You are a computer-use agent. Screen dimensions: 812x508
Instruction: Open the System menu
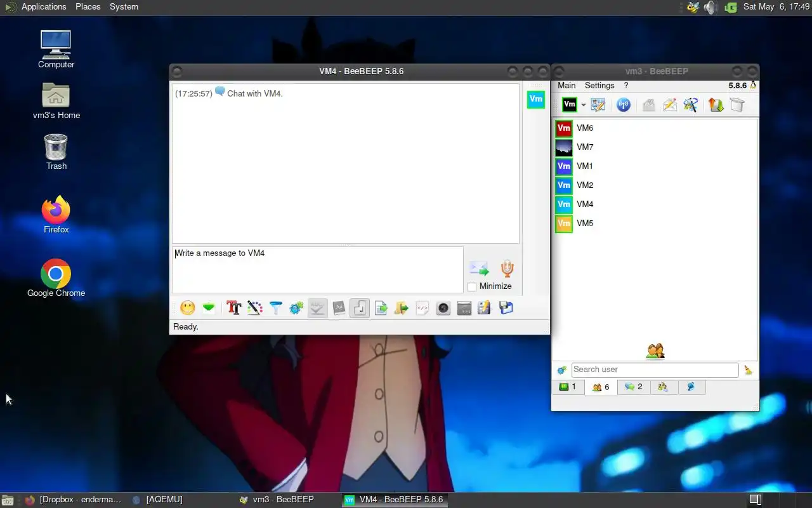click(124, 6)
